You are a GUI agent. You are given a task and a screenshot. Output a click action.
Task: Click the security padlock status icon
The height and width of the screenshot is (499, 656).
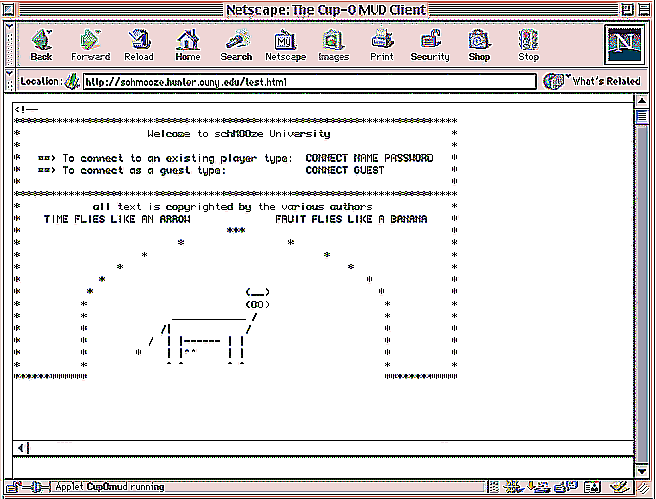[14, 486]
